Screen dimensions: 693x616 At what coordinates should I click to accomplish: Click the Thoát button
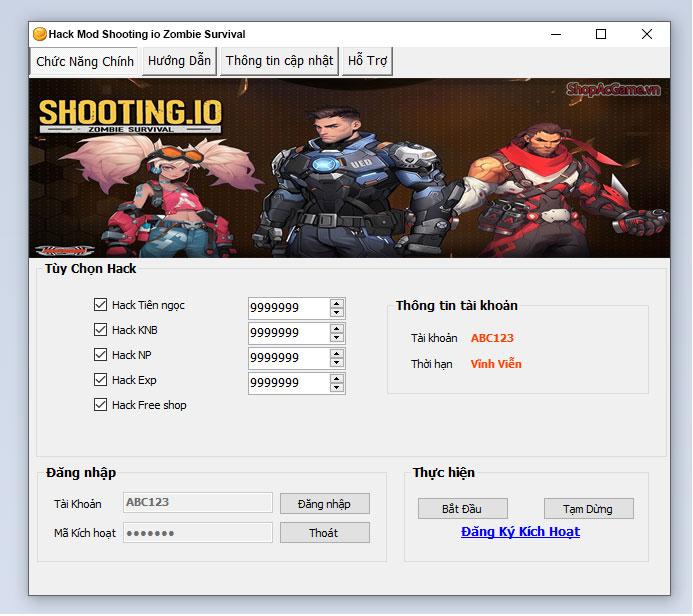(x=324, y=533)
